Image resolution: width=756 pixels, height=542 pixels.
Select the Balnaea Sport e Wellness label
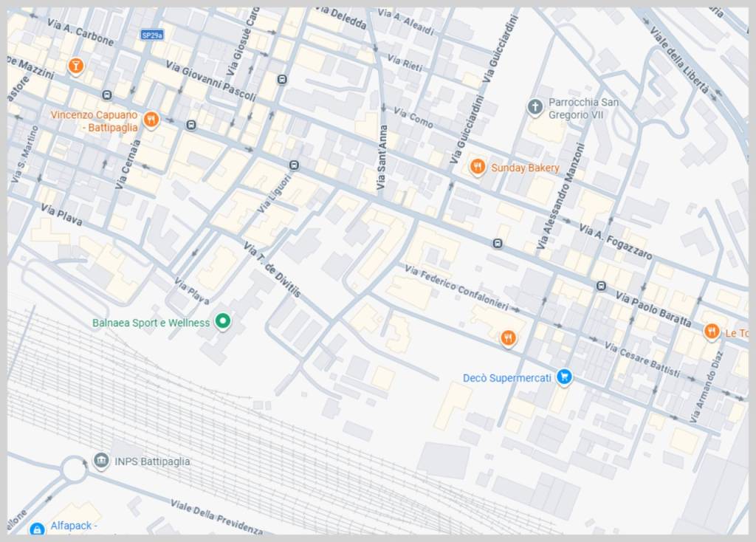151,323
